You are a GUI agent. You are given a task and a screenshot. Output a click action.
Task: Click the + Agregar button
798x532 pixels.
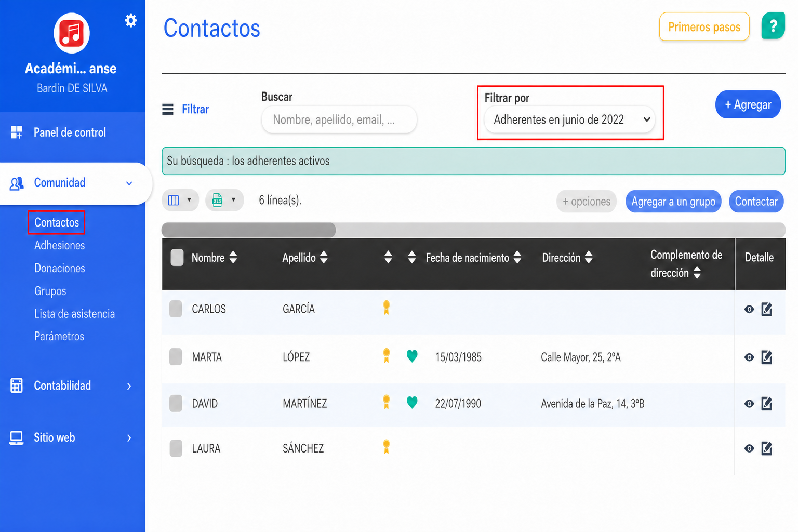[748, 104]
